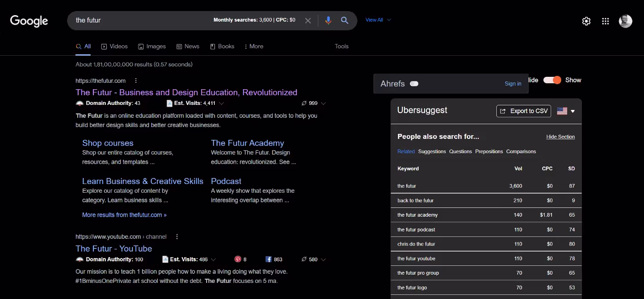Open the Google home logo
The width and height of the screenshot is (644, 299).
(x=29, y=21)
